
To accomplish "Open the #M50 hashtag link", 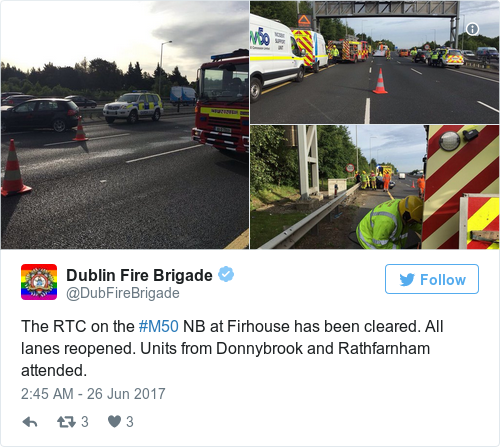I will (x=158, y=326).
